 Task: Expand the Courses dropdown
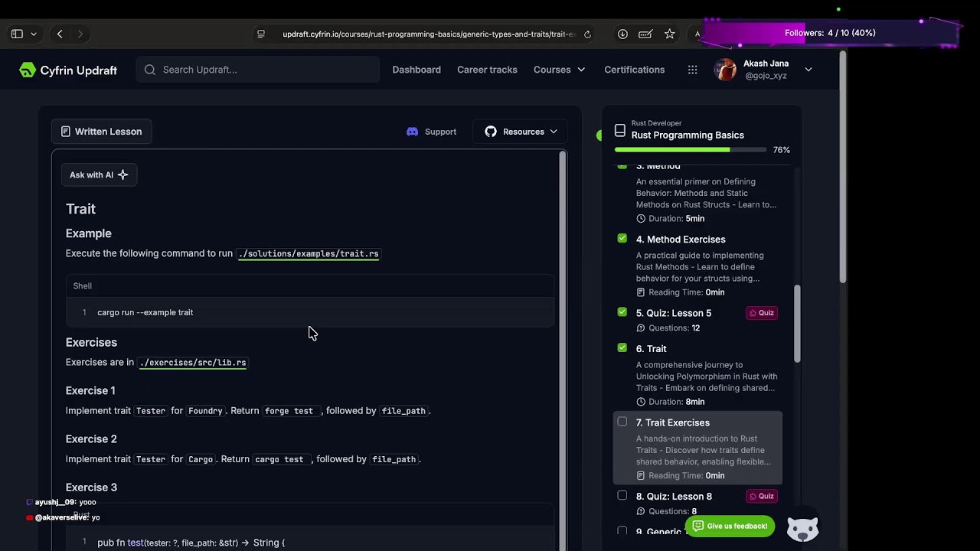pos(559,70)
